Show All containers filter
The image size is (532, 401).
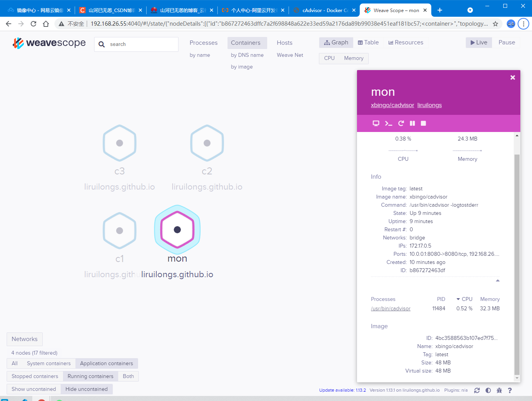pos(15,363)
